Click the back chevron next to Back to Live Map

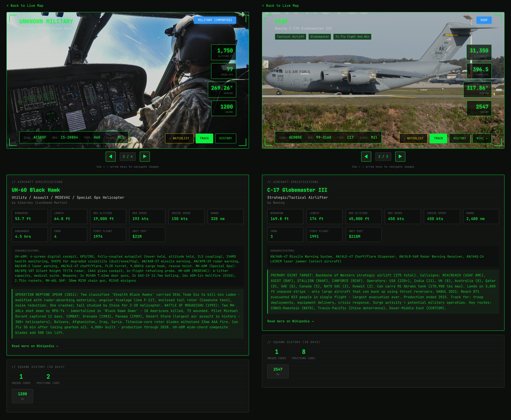pos(8,6)
